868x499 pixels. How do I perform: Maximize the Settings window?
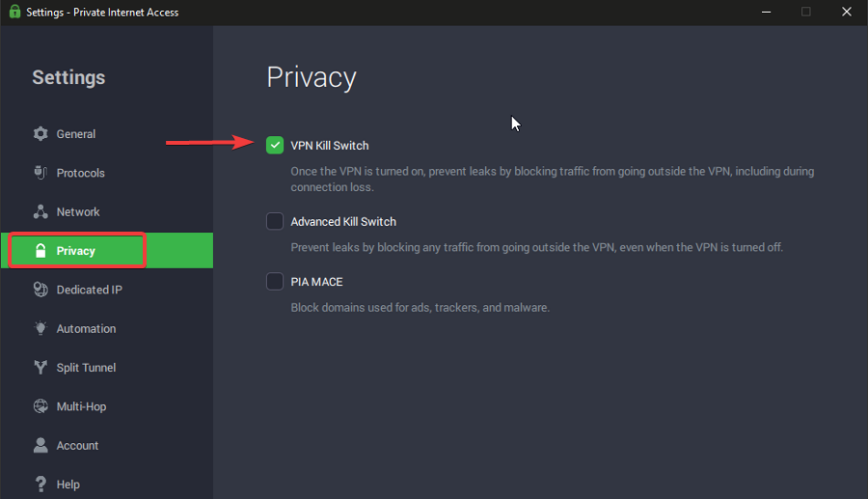[x=806, y=12]
